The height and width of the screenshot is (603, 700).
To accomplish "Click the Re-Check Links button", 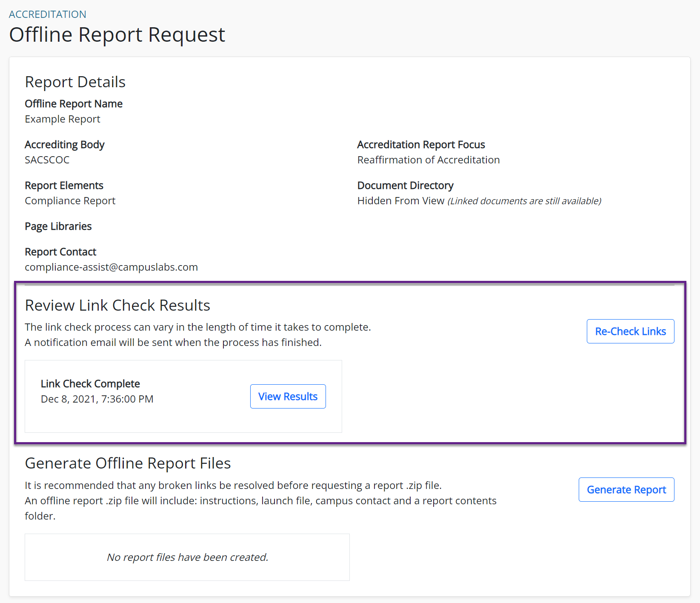I will (x=630, y=331).
